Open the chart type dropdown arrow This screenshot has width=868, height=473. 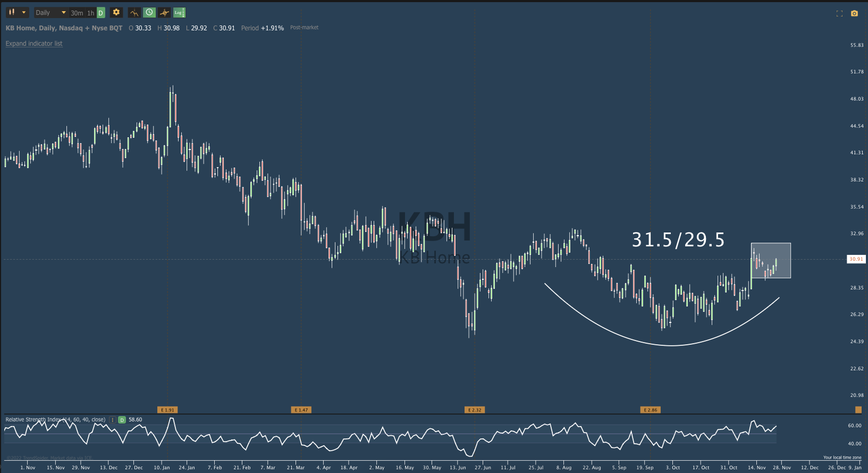click(x=23, y=12)
